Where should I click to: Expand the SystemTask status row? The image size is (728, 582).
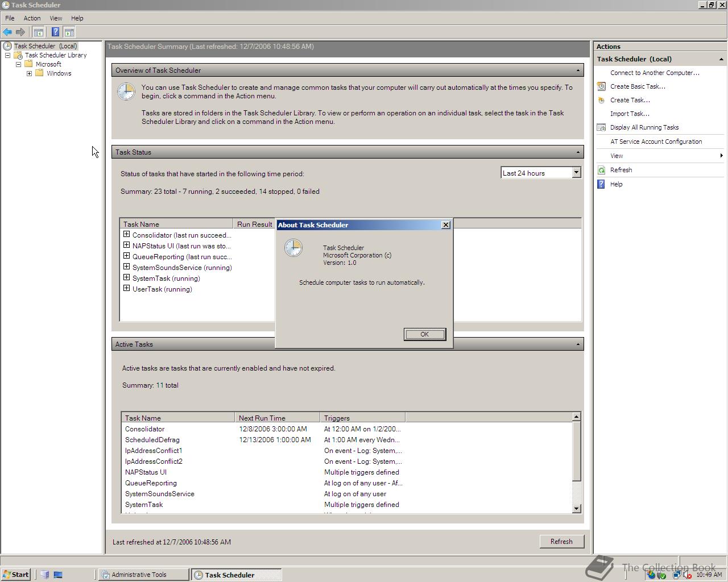click(x=126, y=277)
